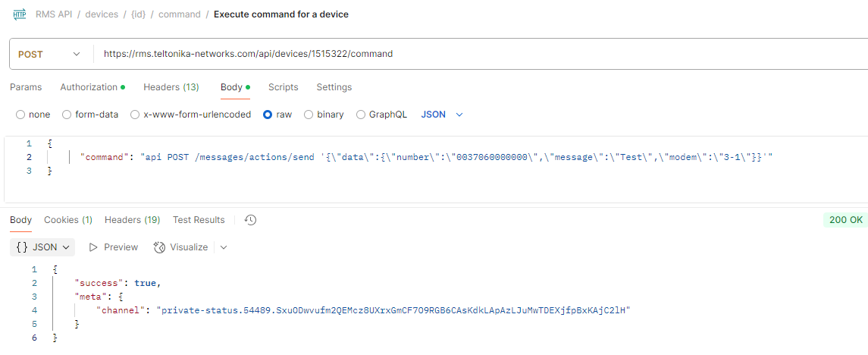Select the none body radio button
Screen dimensions: 868x355
click(x=20, y=115)
